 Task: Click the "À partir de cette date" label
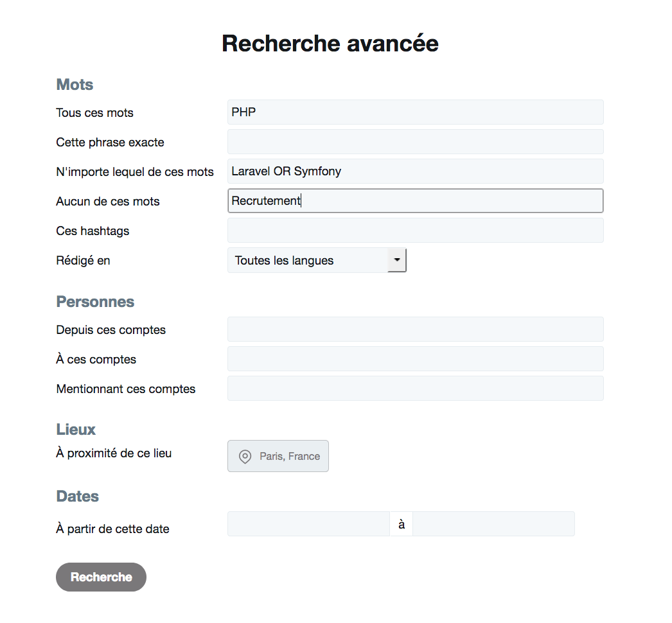pyautogui.click(x=112, y=529)
